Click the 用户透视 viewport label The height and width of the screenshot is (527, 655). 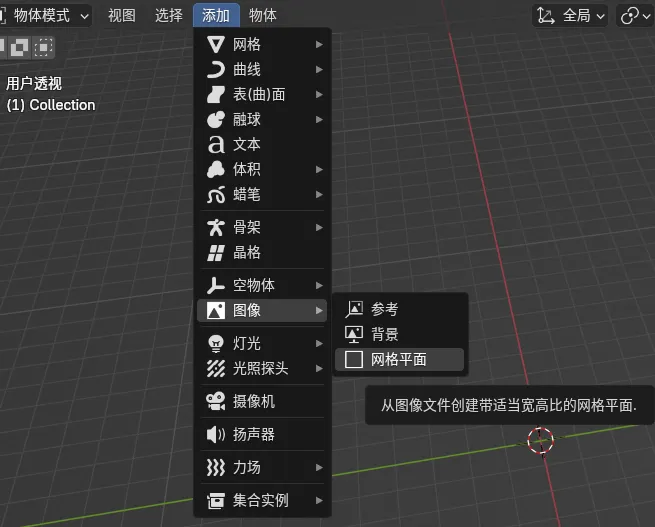click(34, 84)
